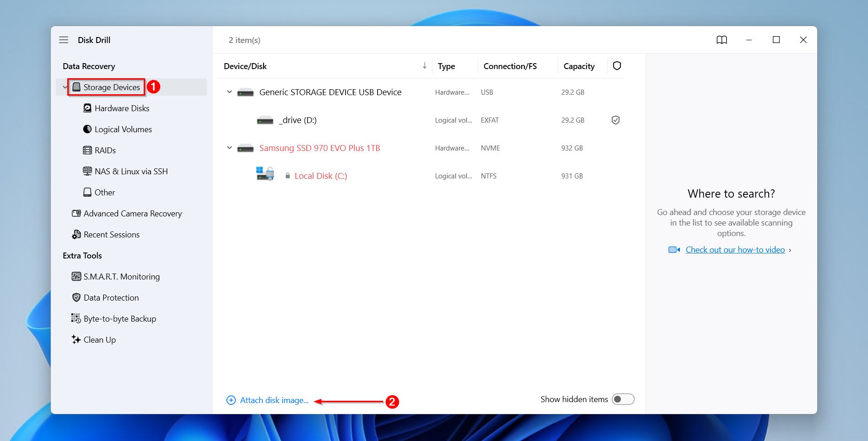Image resolution: width=868 pixels, height=441 pixels.
Task: Open NAS & Linux via SSH
Action: (125, 171)
